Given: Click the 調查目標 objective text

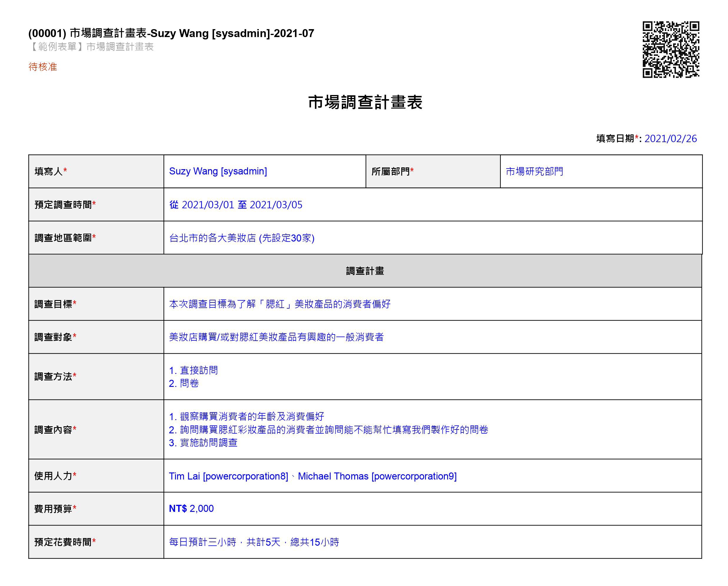Looking at the screenshot, I should 280,304.
